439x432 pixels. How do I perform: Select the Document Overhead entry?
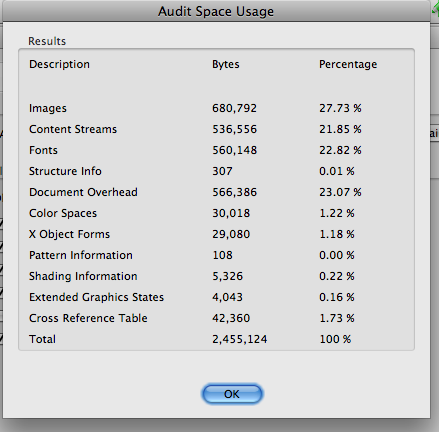[x=83, y=192]
